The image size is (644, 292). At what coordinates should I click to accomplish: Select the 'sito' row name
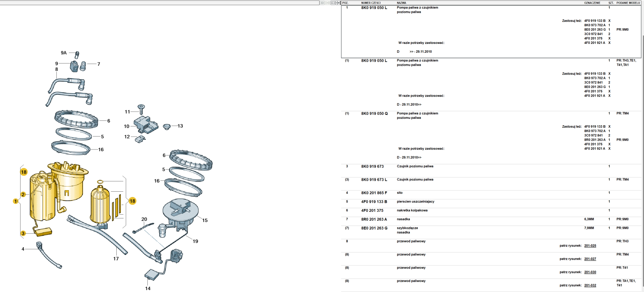400,193
